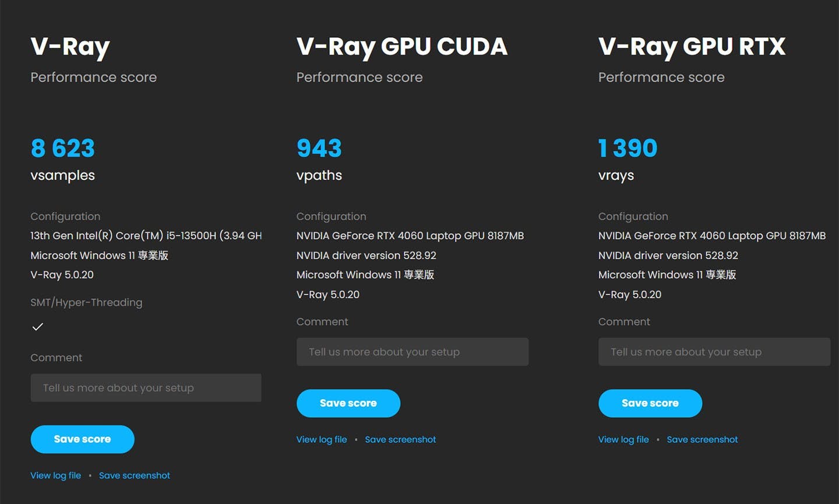Click Save screenshot under V-Ray CPU column
The height and width of the screenshot is (504, 839).
pyautogui.click(x=135, y=475)
